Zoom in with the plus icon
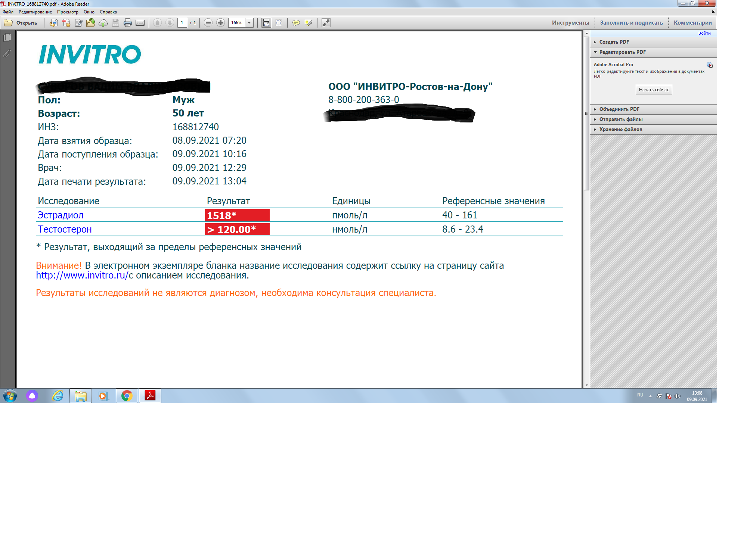The image size is (747, 560). coord(220,23)
